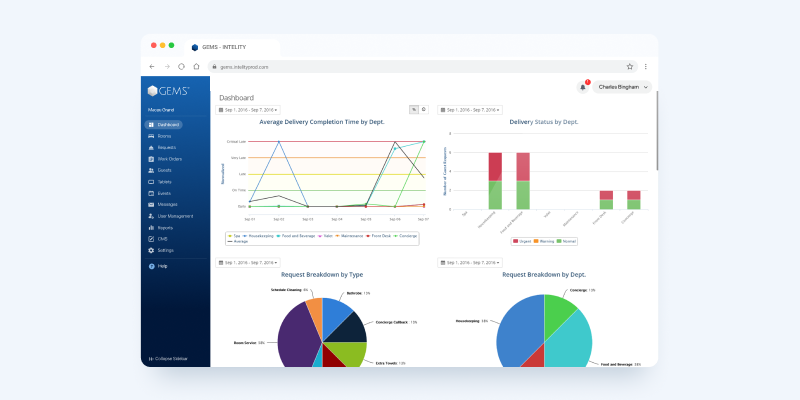800x400 pixels.
Task: Select the GEMS - INTELITY browser tab
Action: point(232,47)
